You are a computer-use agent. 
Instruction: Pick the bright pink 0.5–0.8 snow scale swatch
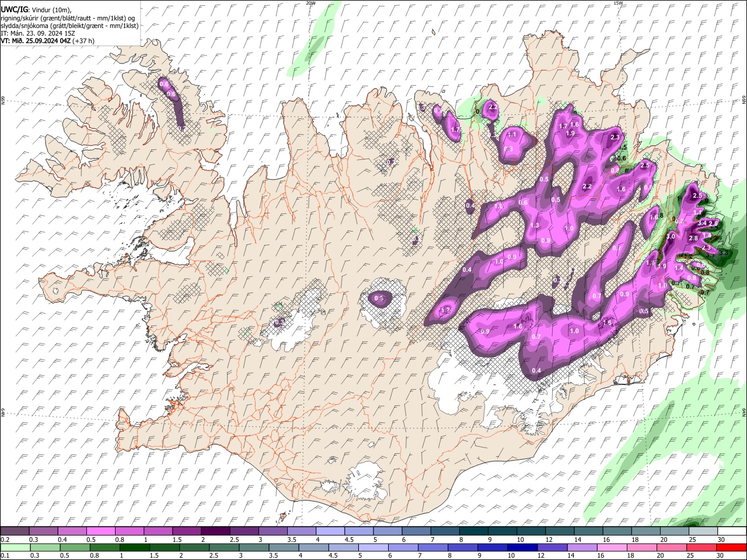[x=100, y=531]
